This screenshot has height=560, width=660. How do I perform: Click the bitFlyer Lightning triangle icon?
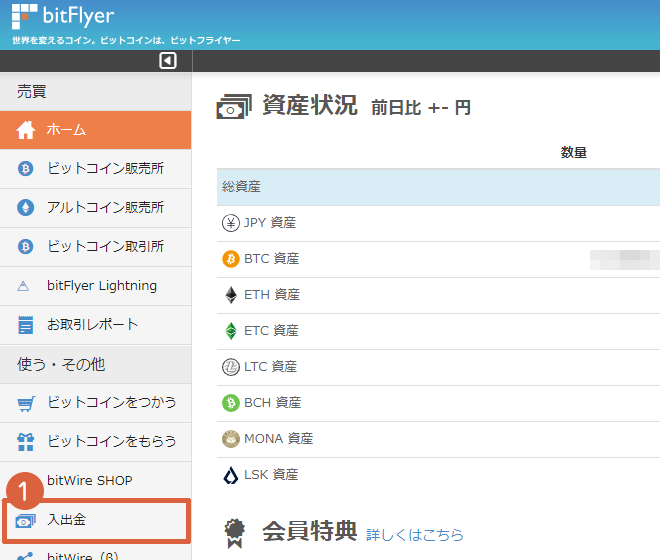pyautogui.click(x=24, y=286)
